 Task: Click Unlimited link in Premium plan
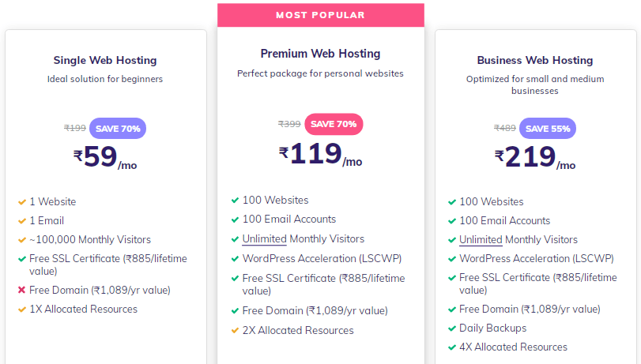tap(264, 239)
